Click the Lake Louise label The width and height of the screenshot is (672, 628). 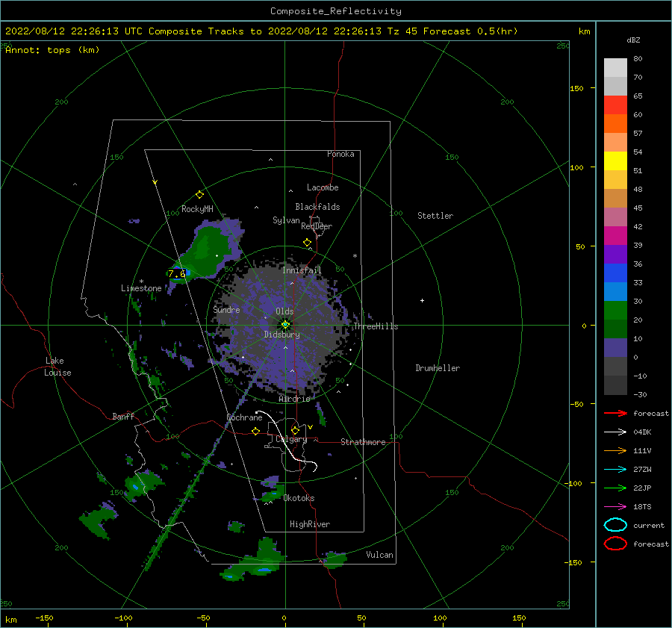pos(57,367)
